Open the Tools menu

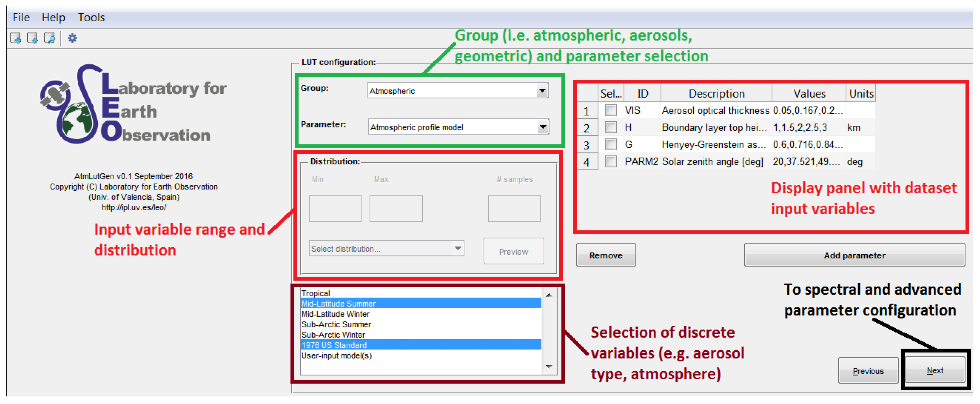pyautogui.click(x=91, y=18)
